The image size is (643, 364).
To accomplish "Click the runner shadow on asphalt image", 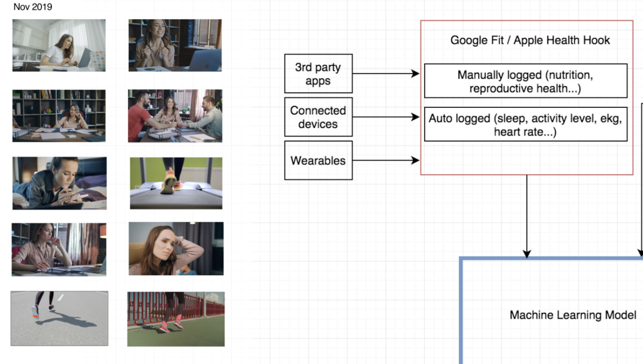I will click(59, 318).
